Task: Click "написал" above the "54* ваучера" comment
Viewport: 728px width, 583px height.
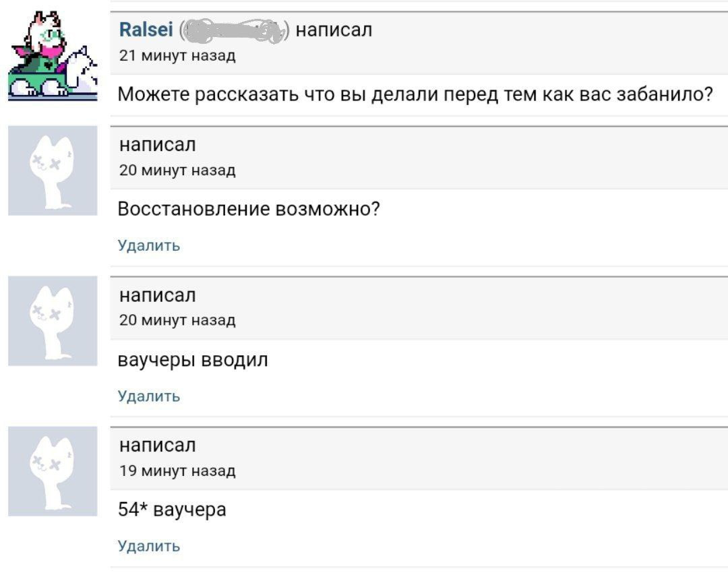Action: click(158, 446)
